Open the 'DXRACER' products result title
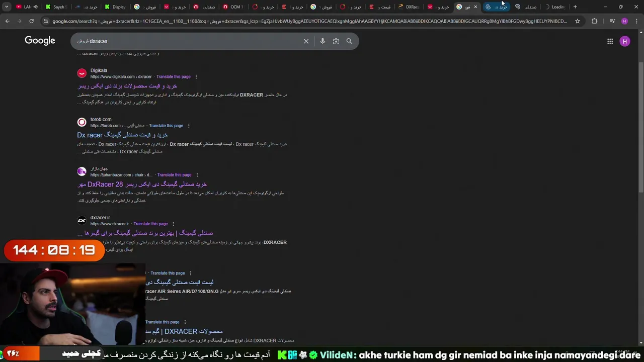The height and width of the screenshot is (362, 644). 184,331
